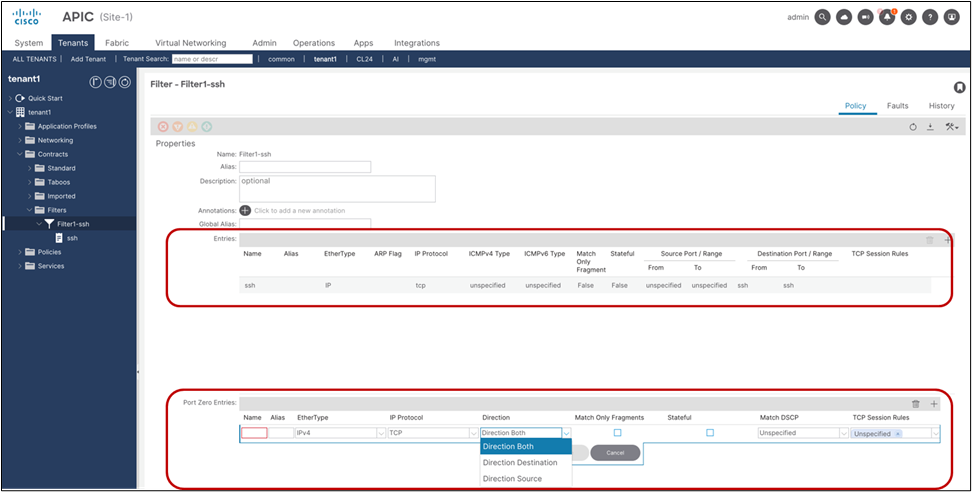
Task: Open the common tenant link
Action: click(x=281, y=59)
